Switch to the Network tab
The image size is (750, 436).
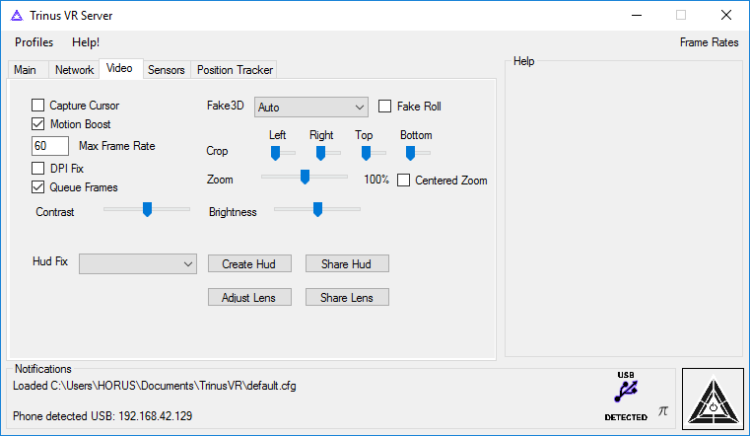[74, 70]
